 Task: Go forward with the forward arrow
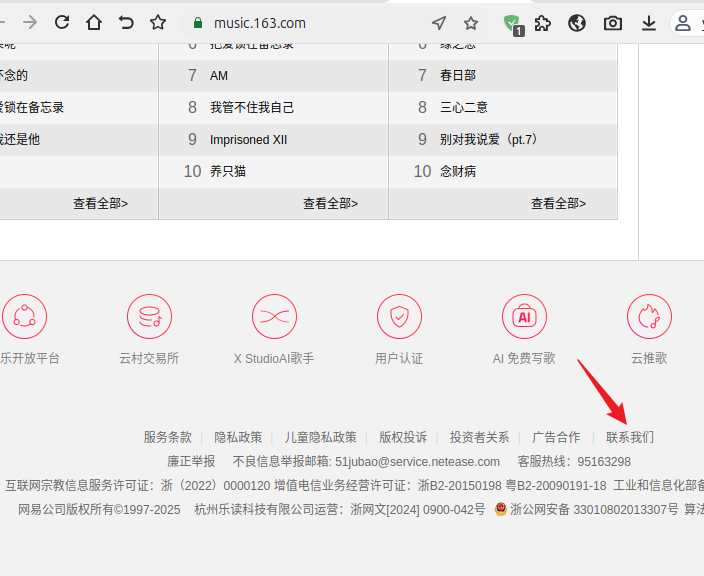[30, 22]
